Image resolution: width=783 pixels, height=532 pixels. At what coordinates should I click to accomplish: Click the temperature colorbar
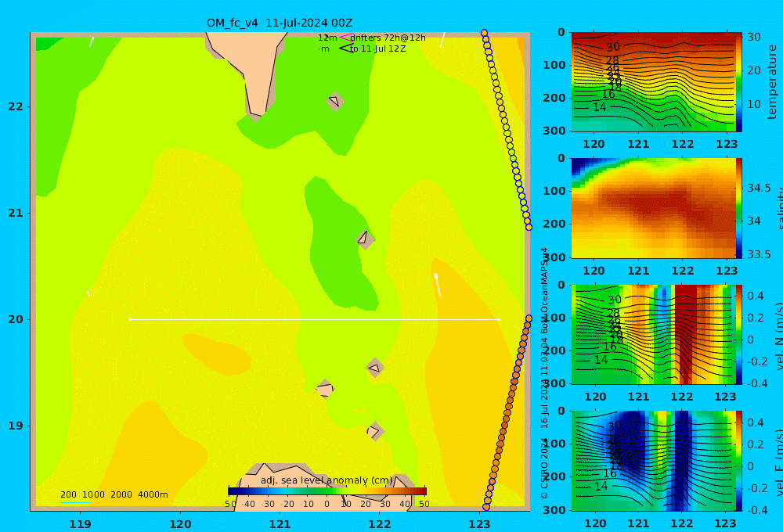(x=738, y=81)
